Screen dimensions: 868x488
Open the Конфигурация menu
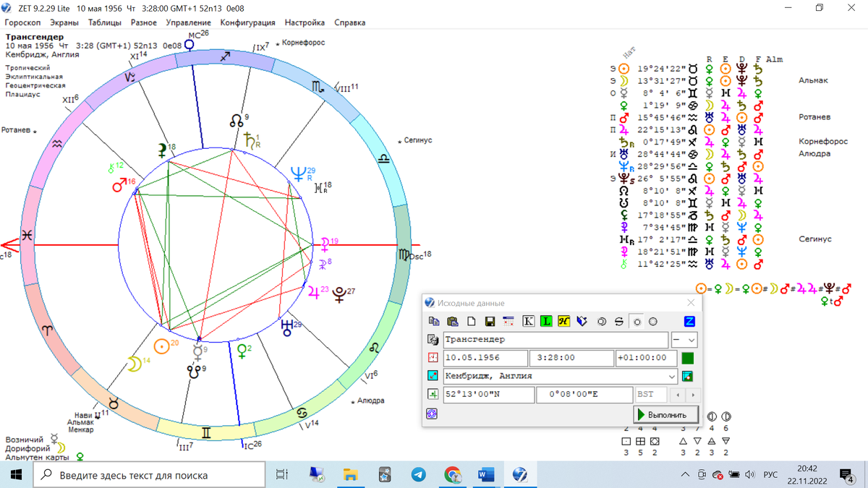click(247, 22)
